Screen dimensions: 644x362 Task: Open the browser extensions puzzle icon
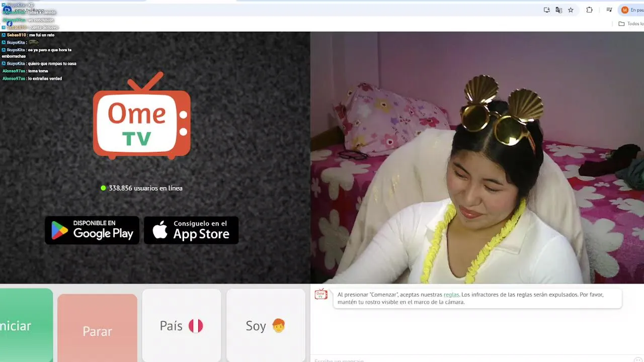pyautogui.click(x=590, y=10)
